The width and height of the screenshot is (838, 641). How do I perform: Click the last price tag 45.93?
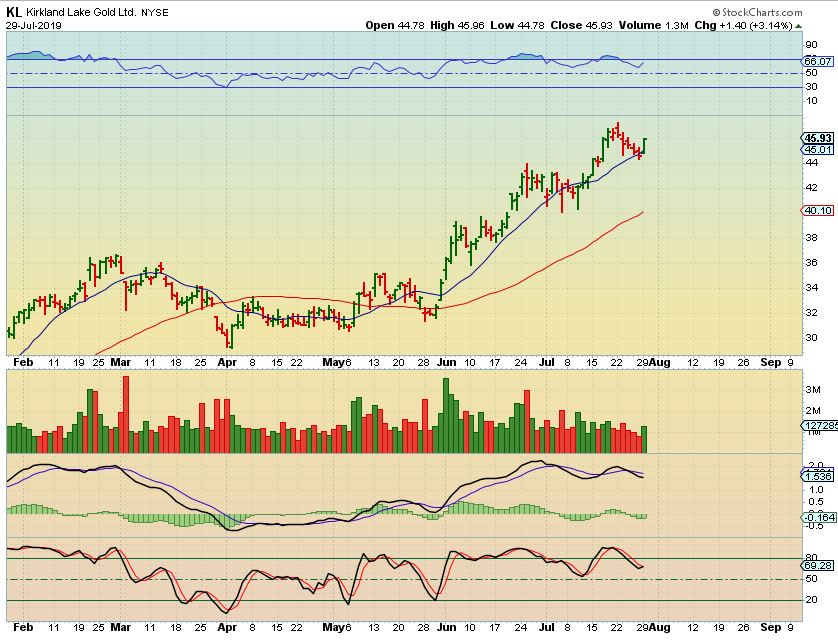[818, 138]
